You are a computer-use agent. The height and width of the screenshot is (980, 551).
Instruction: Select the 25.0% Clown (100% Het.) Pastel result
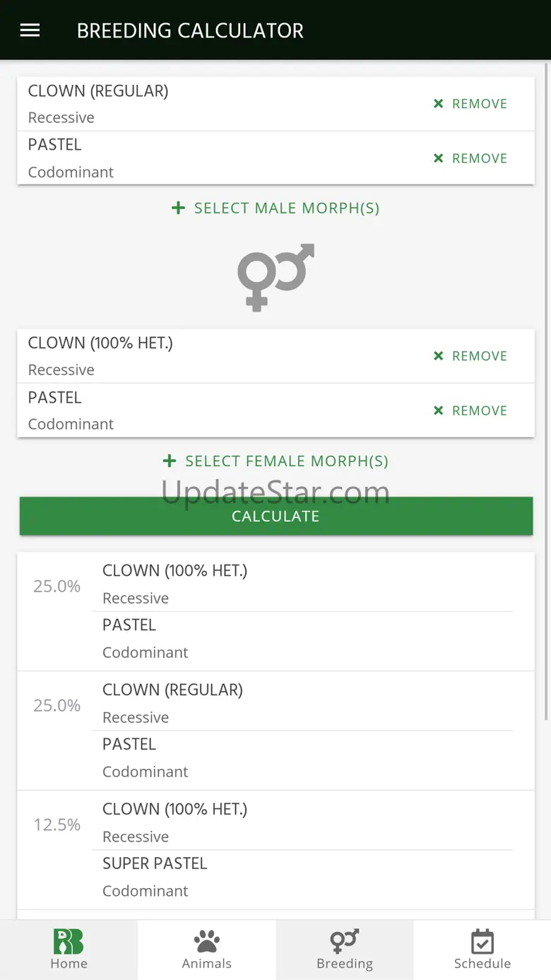pyautogui.click(x=275, y=611)
